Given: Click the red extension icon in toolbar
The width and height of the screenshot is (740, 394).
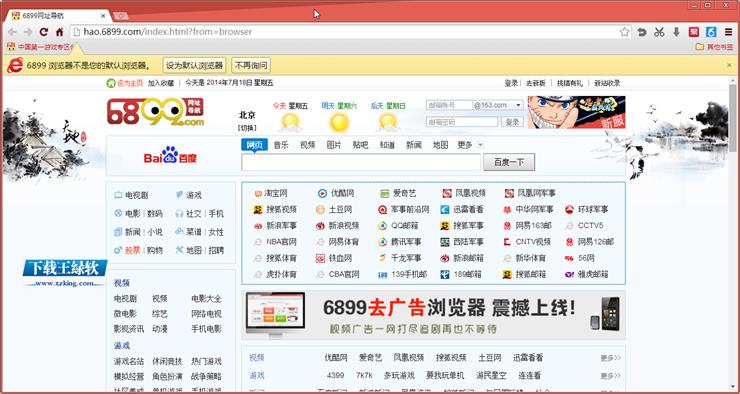Looking at the screenshot, I should pyautogui.click(x=694, y=32).
